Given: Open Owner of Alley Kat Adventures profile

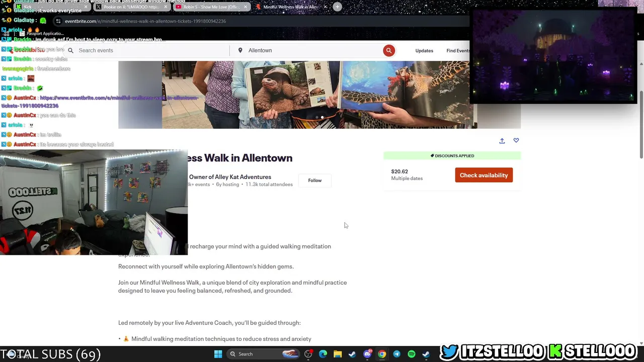Looking at the screenshot, I should pos(230,177).
